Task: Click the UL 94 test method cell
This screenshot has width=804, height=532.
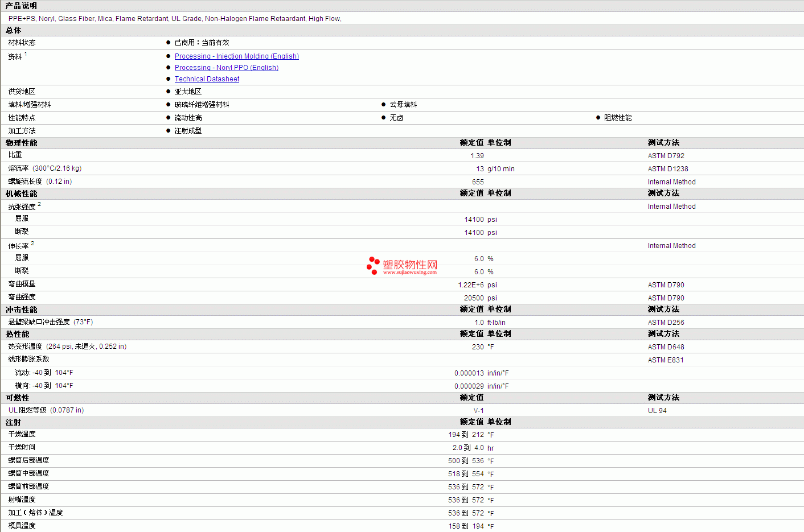Action: [x=657, y=411]
